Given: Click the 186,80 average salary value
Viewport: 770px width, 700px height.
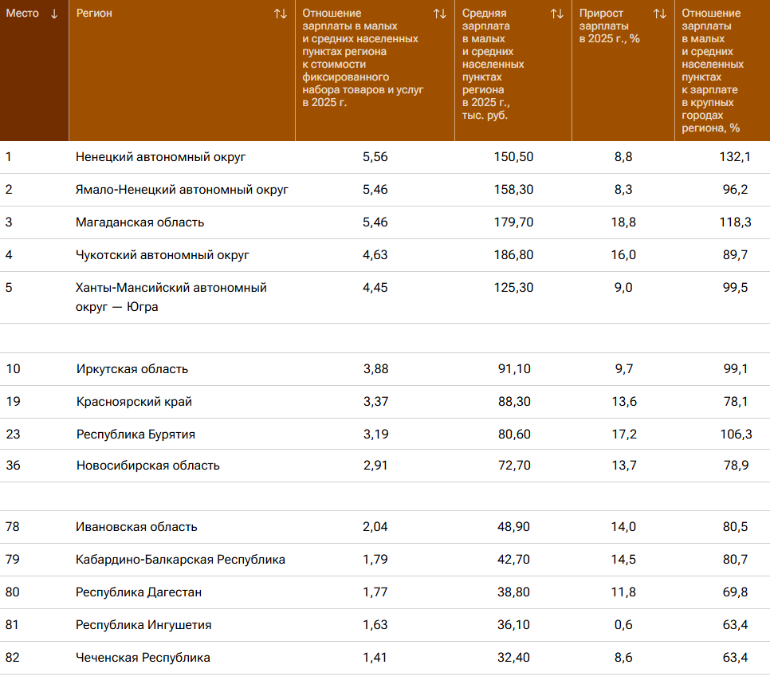Looking at the screenshot, I should pos(514,255).
